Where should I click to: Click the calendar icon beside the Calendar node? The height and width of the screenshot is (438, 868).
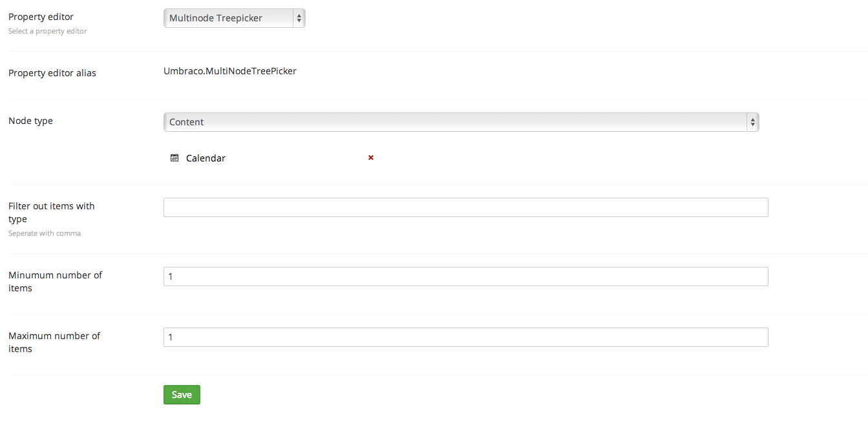coord(175,158)
